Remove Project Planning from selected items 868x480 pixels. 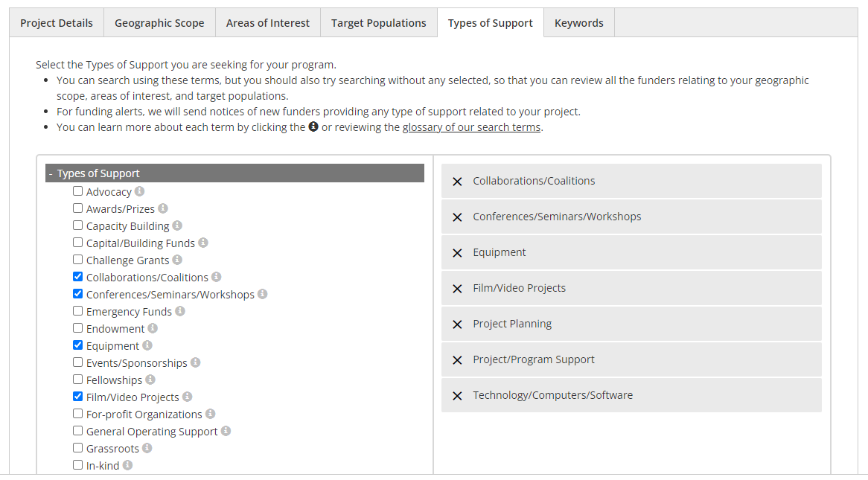click(x=457, y=324)
